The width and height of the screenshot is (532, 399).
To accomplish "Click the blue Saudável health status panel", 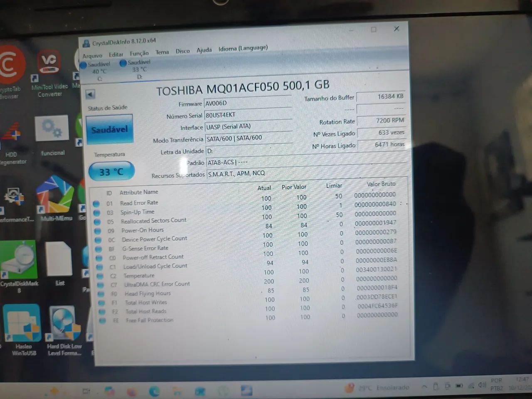I will (109, 129).
